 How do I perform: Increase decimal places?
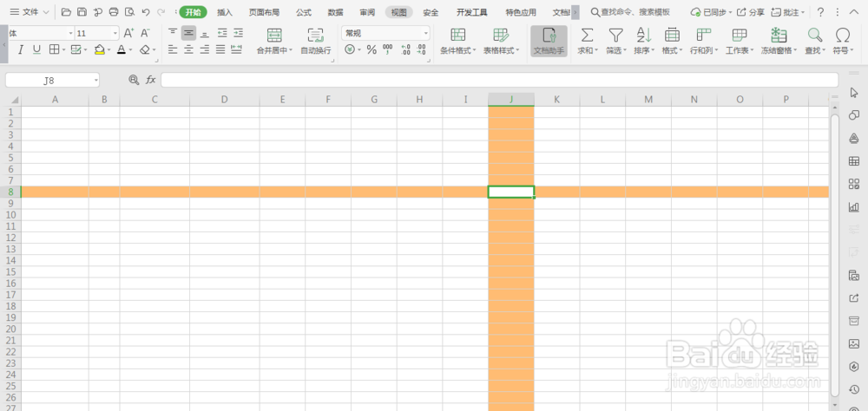pyautogui.click(x=405, y=50)
